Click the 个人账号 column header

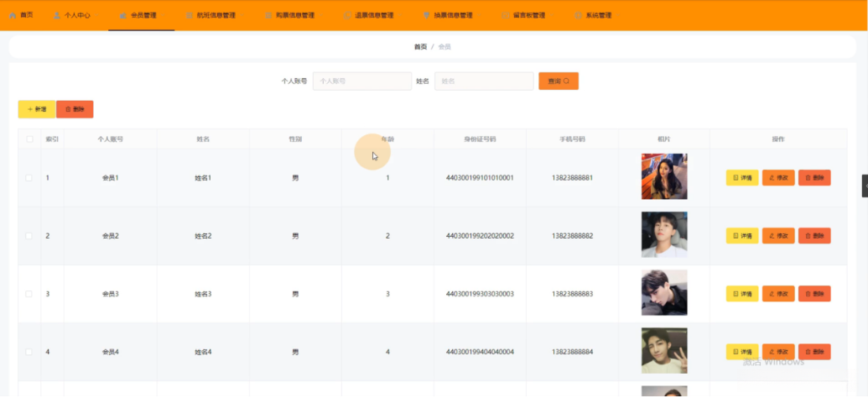[110, 139]
